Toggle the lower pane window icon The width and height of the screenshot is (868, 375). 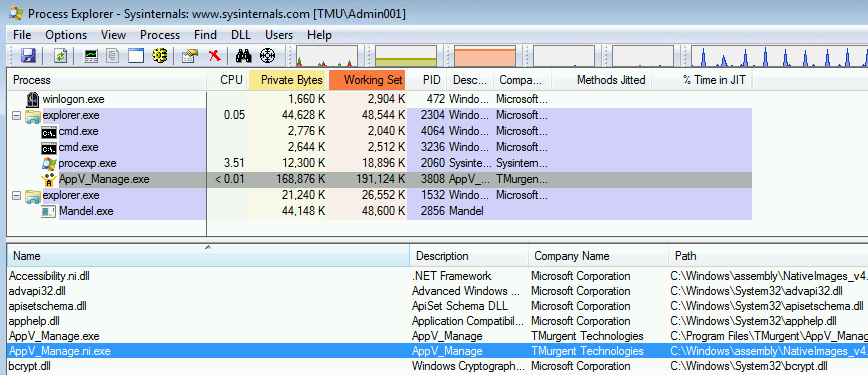point(136,55)
